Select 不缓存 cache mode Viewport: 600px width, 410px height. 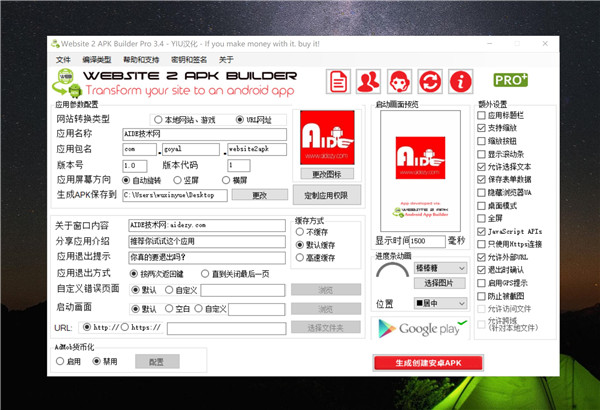point(312,232)
